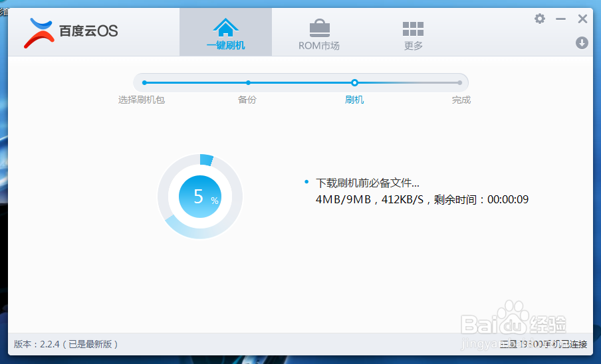Click the 下载刷机前必备文件... status text
The width and height of the screenshot is (601, 364).
click(367, 183)
